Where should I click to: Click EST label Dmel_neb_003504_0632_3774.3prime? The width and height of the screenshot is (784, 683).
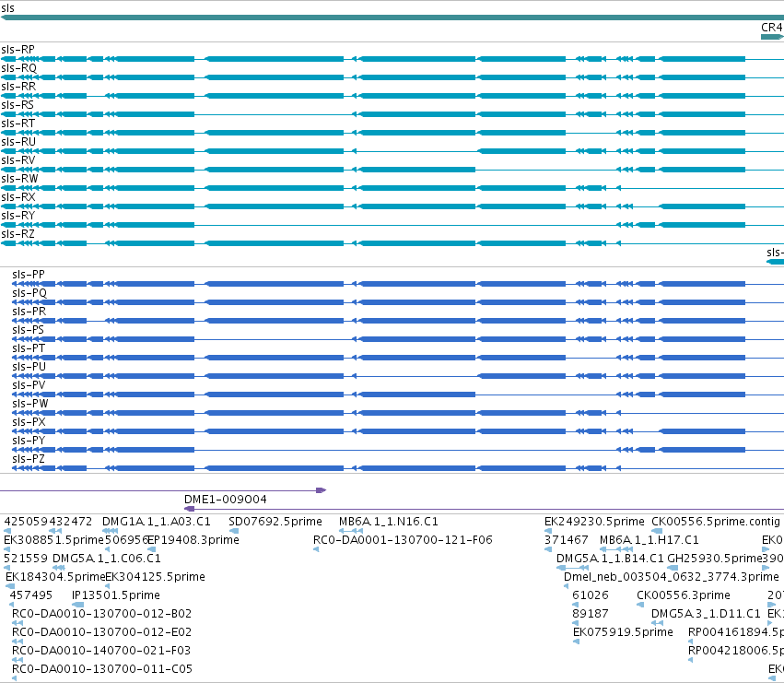[x=672, y=576]
